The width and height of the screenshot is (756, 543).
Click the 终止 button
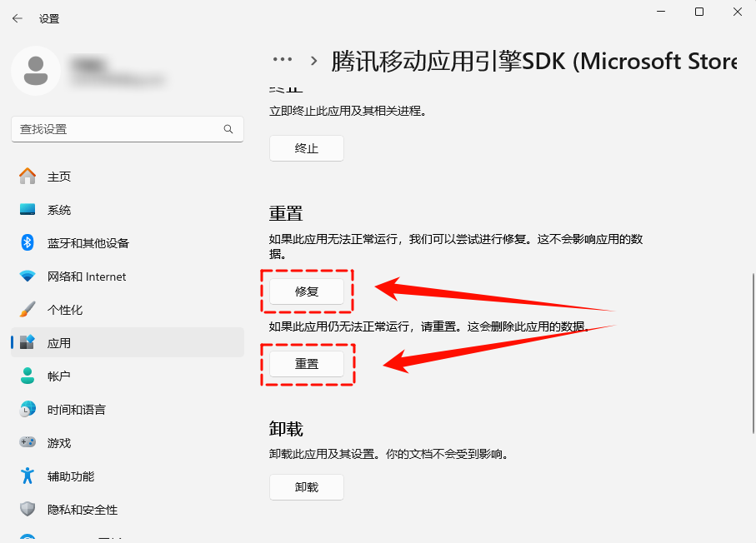pyautogui.click(x=307, y=148)
